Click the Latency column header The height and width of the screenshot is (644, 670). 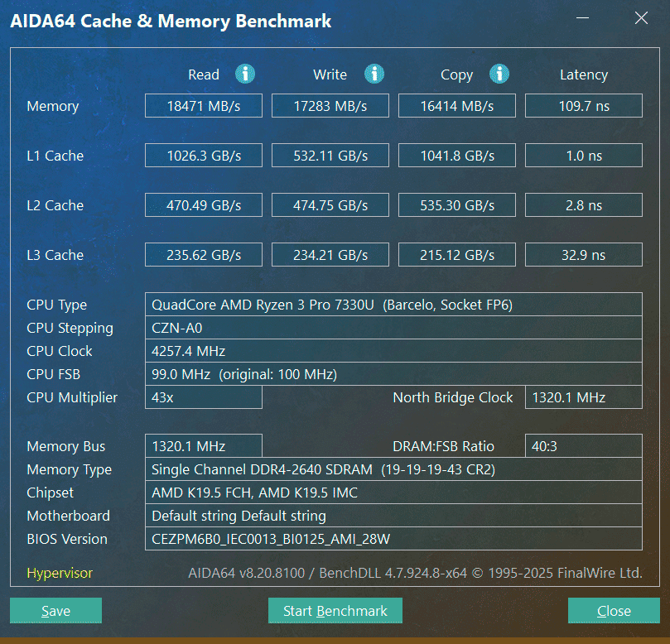(x=584, y=74)
